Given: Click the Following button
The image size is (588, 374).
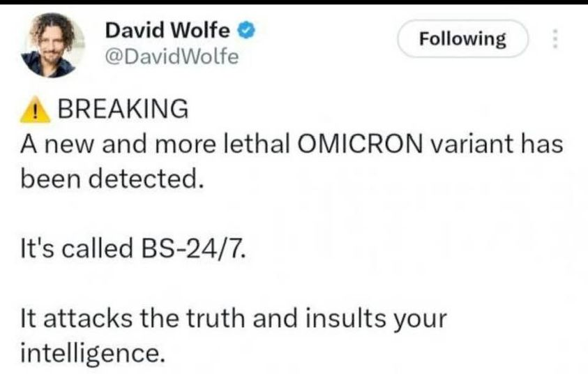Looking at the screenshot, I should 462,38.
